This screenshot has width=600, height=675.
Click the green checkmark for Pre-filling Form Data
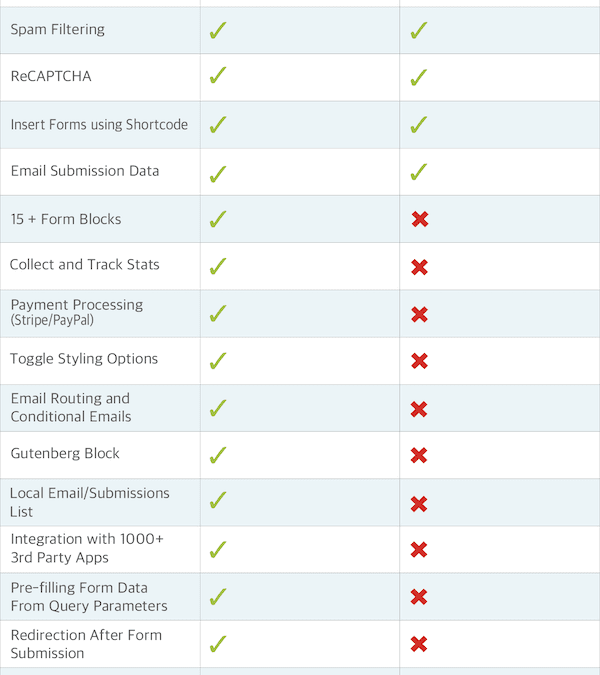coord(217,597)
